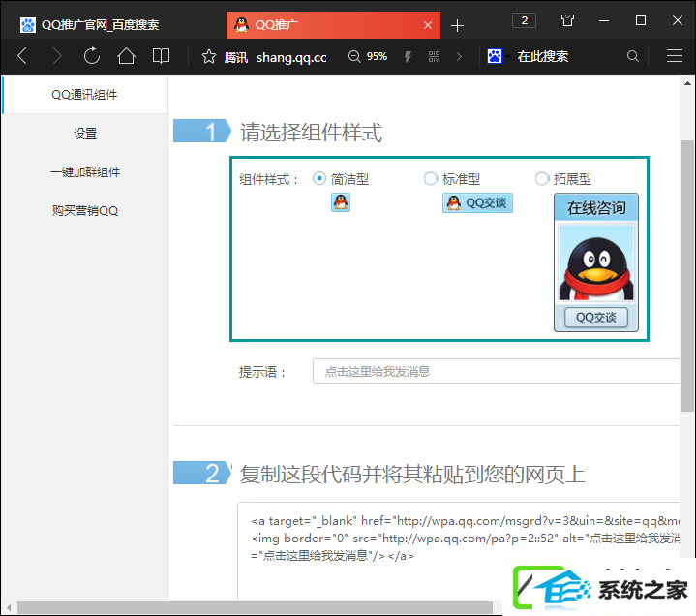This screenshot has width=696, height=616.
Task: Open 设置 in the sidebar
Action: coord(85,134)
